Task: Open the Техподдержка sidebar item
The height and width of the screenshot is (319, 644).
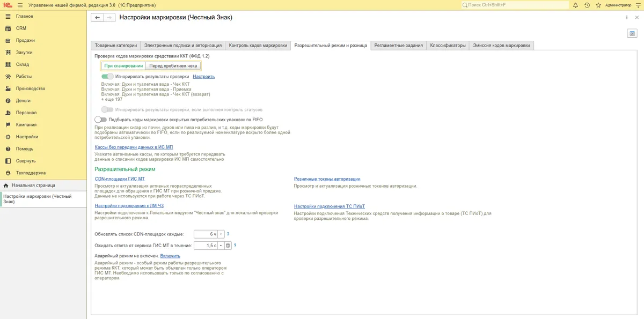Action: pyautogui.click(x=43, y=173)
